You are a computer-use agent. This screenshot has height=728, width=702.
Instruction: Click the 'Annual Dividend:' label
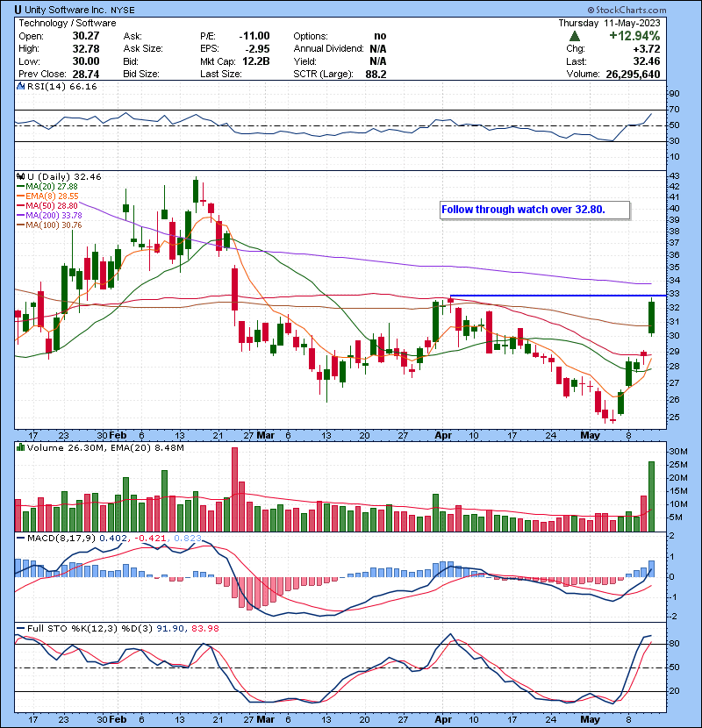(328, 49)
